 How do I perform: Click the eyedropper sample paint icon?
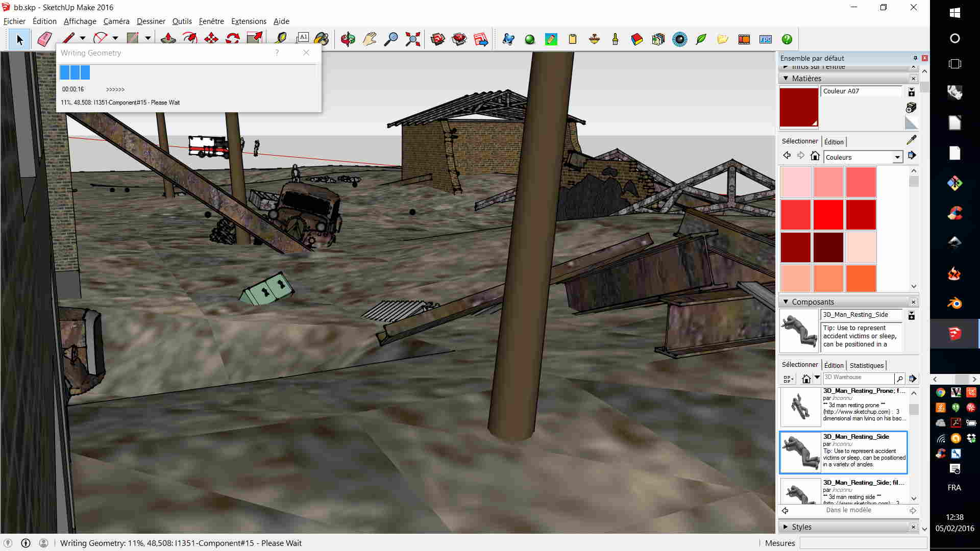(x=911, y=140)
